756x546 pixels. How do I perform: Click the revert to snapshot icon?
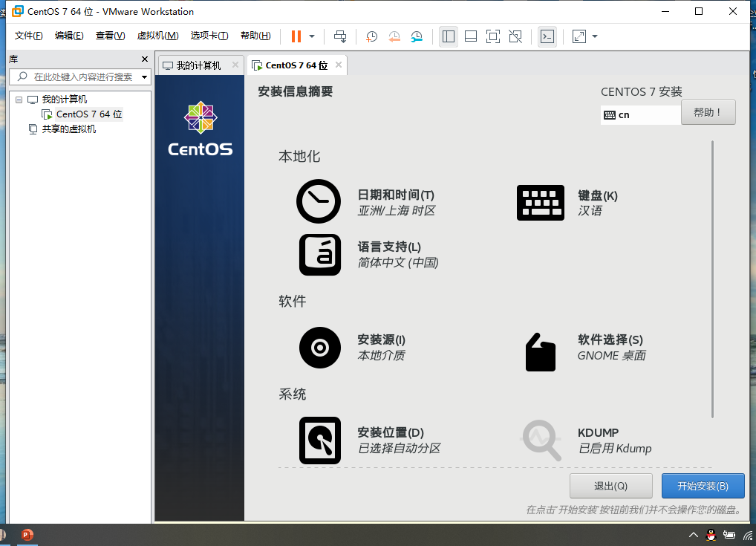tap(394, 36)
